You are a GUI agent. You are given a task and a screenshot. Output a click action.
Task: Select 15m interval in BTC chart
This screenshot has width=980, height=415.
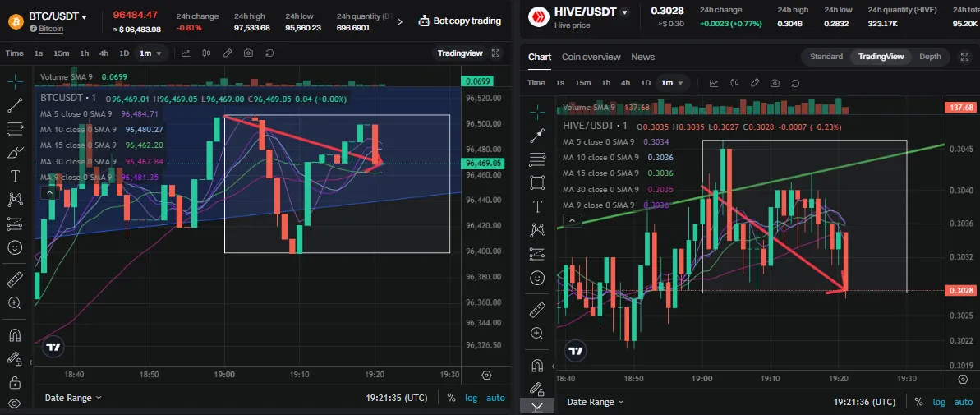click(x=62, y=53)
